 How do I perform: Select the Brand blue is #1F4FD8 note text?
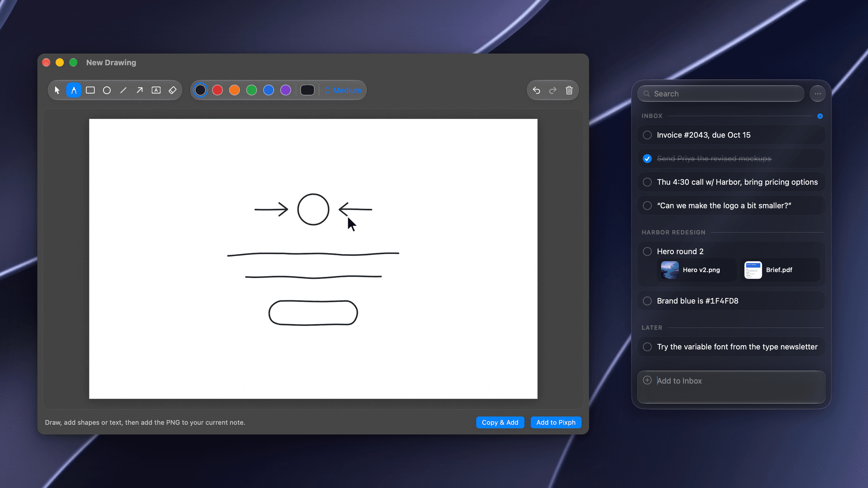pos(697,301)
